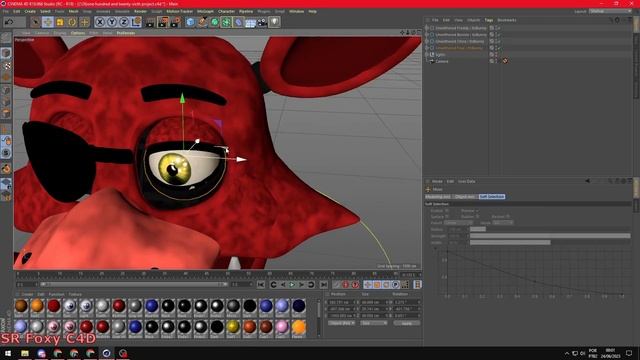Image resolution: width=640 pixels, height=360 pixels.
Task: Select the Scale tool
Action: [x=60, y=22]
